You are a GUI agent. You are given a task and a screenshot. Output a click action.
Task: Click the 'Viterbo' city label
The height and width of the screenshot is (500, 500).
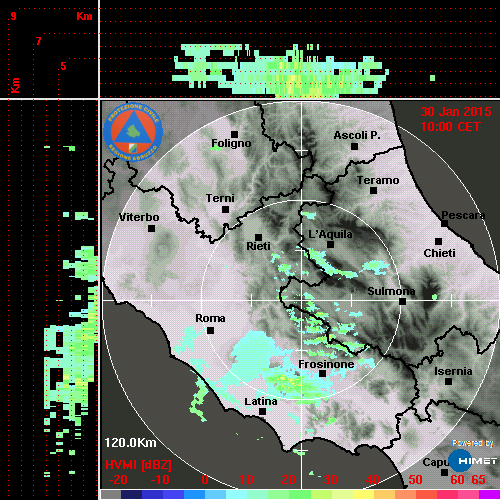[139, 217]
